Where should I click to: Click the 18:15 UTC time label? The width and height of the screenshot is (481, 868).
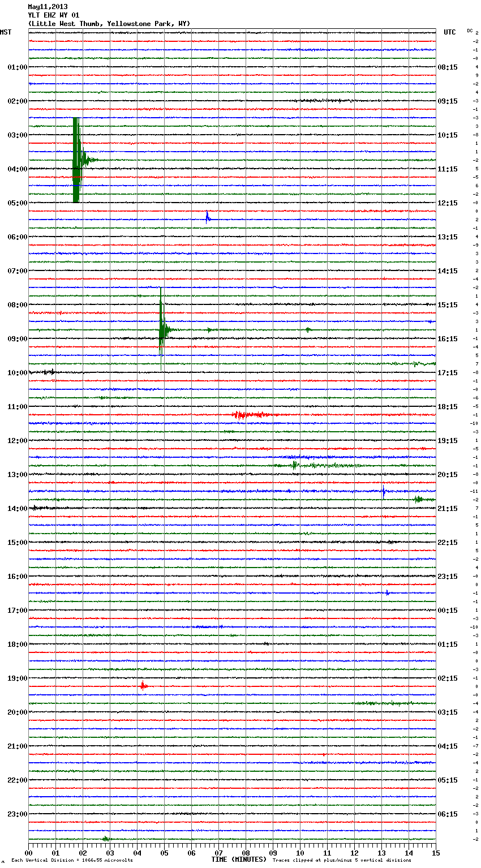448,407
